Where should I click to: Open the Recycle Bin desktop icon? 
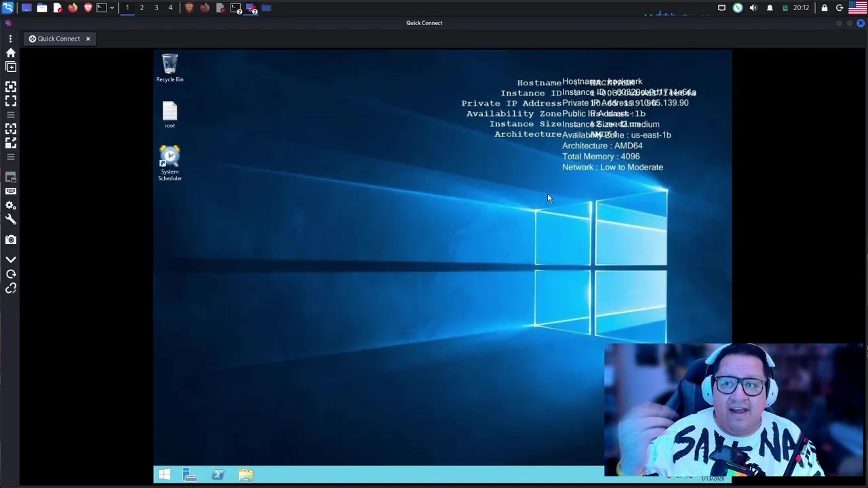pos(170,68)
